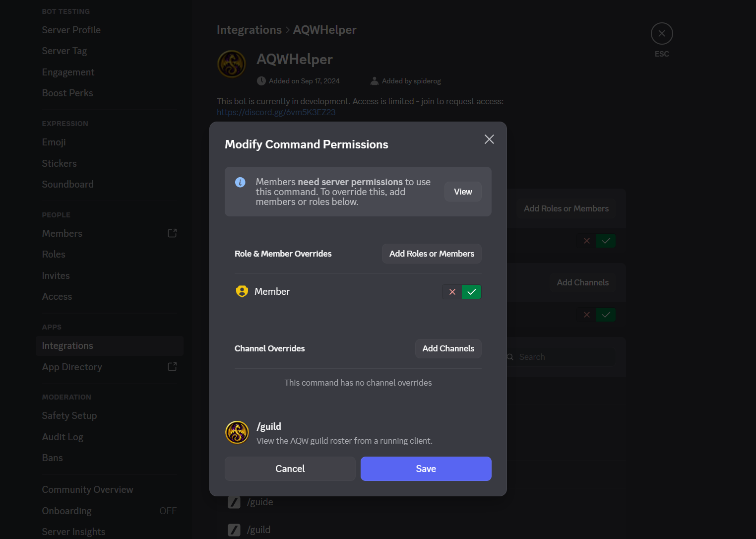
Task: Close the Modify Command Permissions dialog
Action: pyautogui.click(x=489, y=139)
